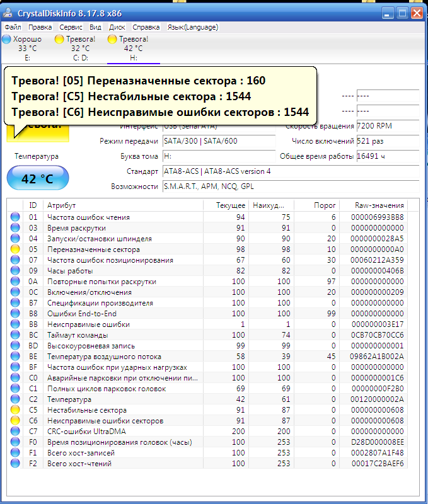This screenshot has height=504, width=428.
Task: Click the 42 °C temperature button
Action: (38, 178)
